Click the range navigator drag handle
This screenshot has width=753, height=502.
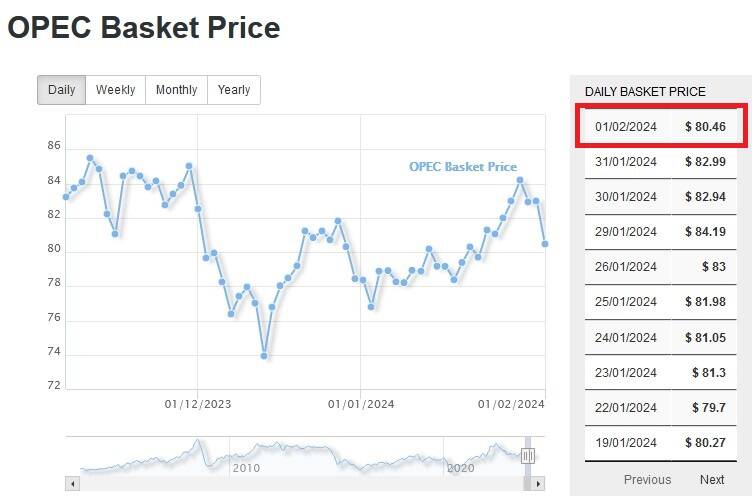[x=528, y=457]
